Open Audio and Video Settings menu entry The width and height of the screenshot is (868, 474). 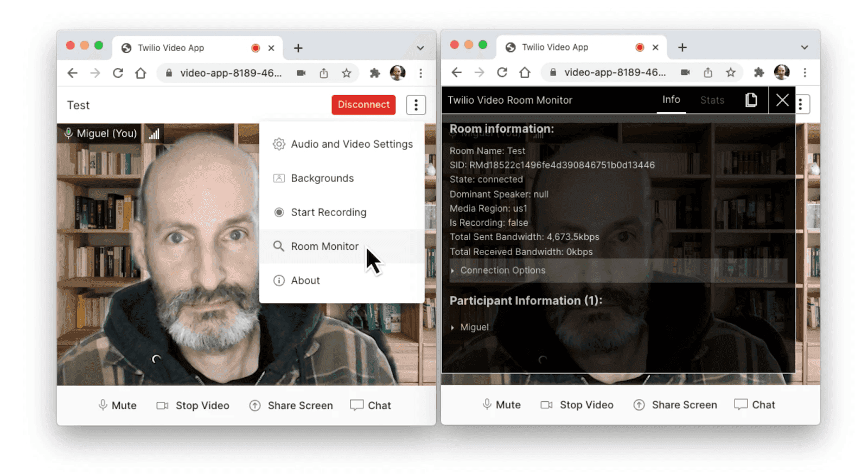342,144
